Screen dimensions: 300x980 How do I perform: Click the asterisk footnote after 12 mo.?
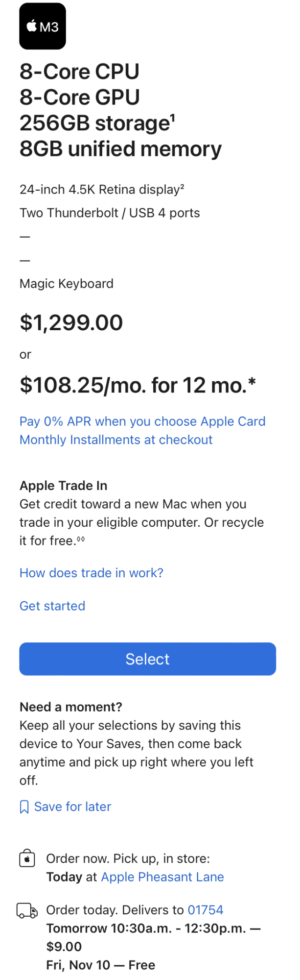tap(252, 382)
